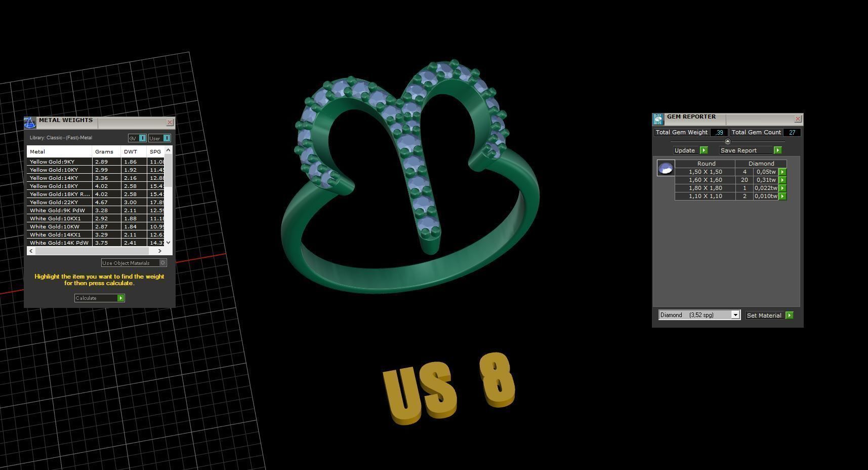Click the 1,10 X 1,10 gem size cell
The image size is (868, 470).
(x=705, y=196)
